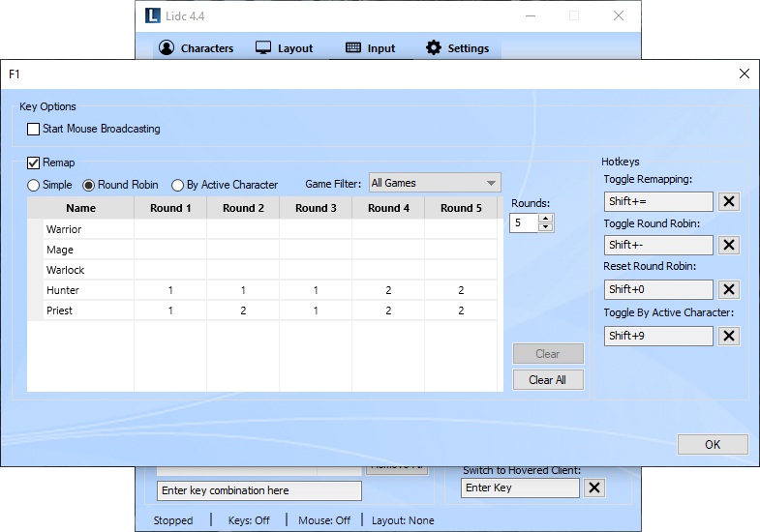Clear the Toggle Remapping hotkey with X
Viewport: 760px width, 532px height.
[x=729, y=201]
